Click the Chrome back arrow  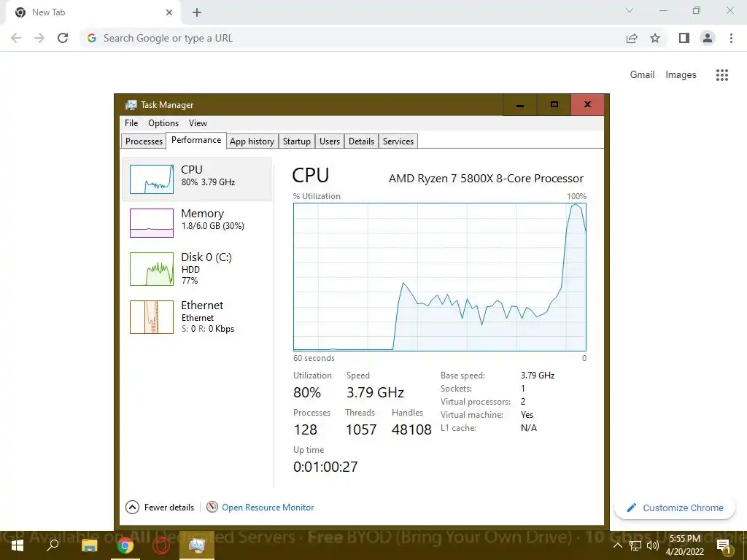coord(16,38)
